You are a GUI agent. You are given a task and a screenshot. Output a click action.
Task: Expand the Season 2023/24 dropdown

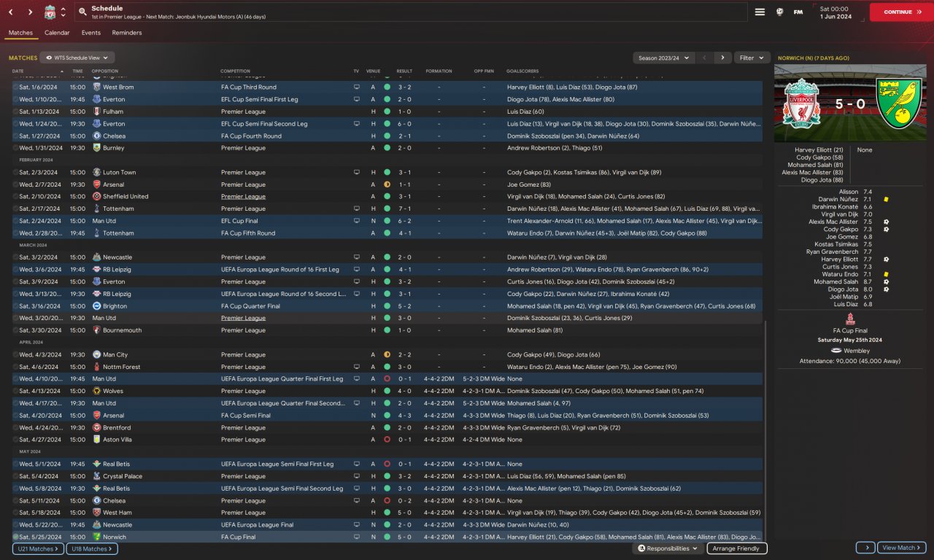pos(663,58)
